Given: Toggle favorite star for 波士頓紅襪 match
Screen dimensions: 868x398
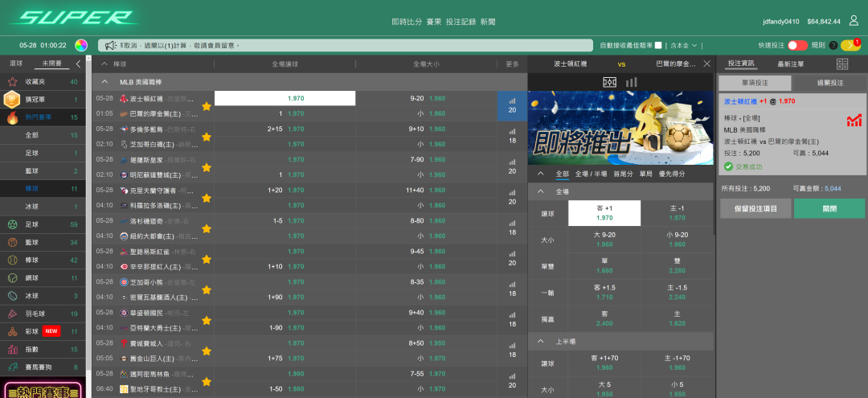Looking at the screenshot, I should point(207,106).
